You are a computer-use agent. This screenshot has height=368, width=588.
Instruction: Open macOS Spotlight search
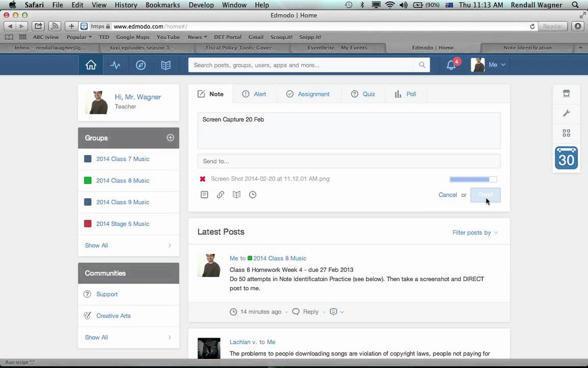(575, 5)
